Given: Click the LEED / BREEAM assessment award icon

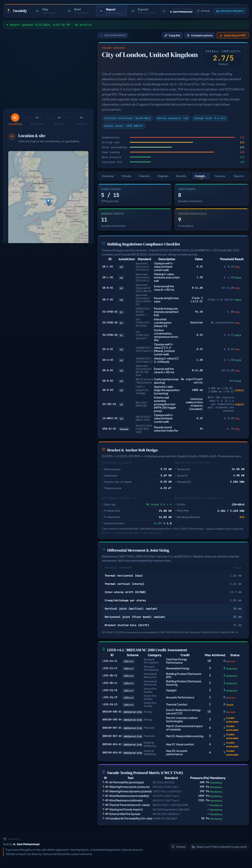Looking at the screenshot, I should click(104, 649).
